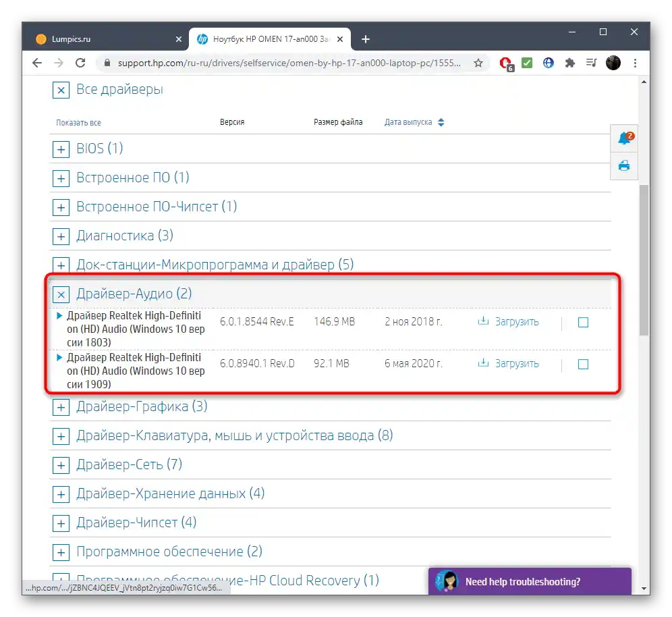Open notifications bell with badge
The image size is (672, 617).
[x=625, y=138]
